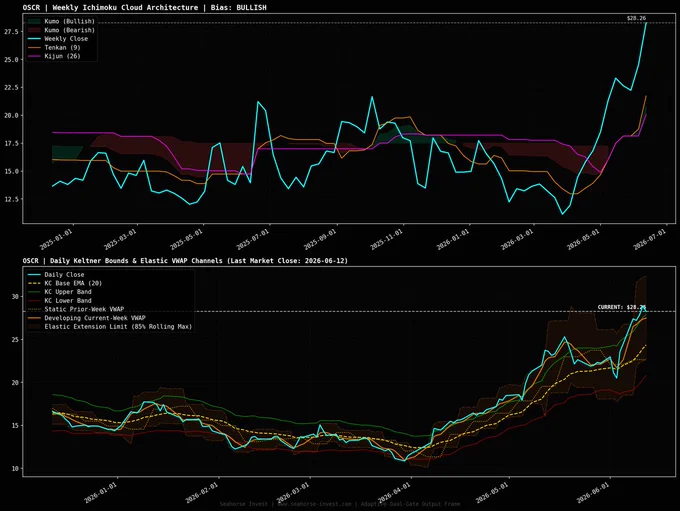Select the Weekly Close legend entry
Screen dimensions: 680x511
pyautogui.click(x=58, y=39)
